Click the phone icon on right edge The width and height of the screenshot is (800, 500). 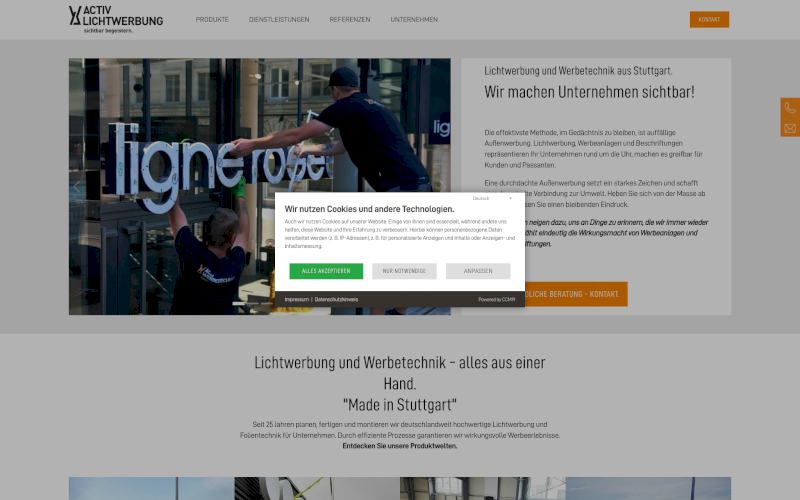click(x=790, y=108)
